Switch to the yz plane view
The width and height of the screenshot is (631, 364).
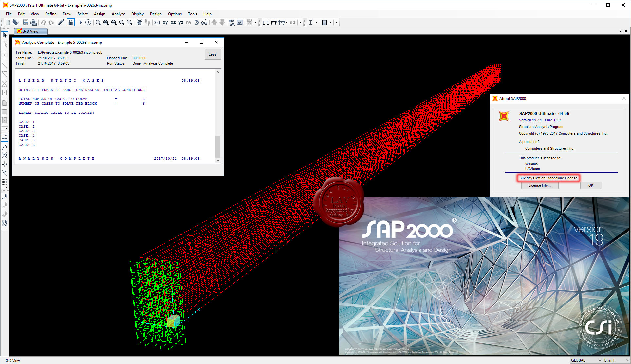click(x=181, y=22)
